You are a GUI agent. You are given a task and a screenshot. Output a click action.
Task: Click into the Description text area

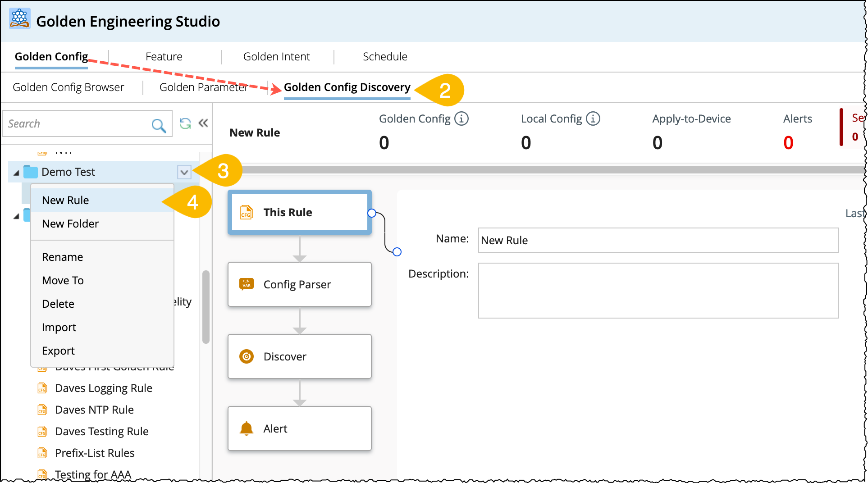click(x=658, y=291)
